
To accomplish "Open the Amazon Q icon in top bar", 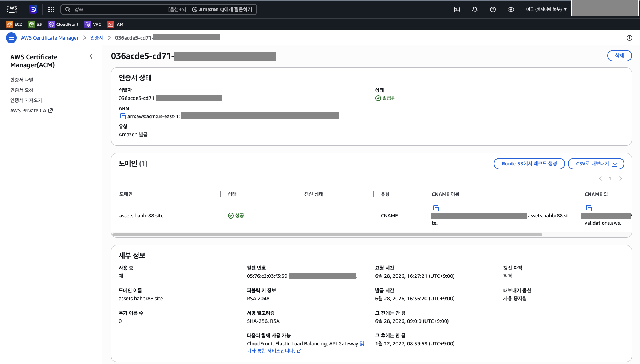I will click(33, 9).
